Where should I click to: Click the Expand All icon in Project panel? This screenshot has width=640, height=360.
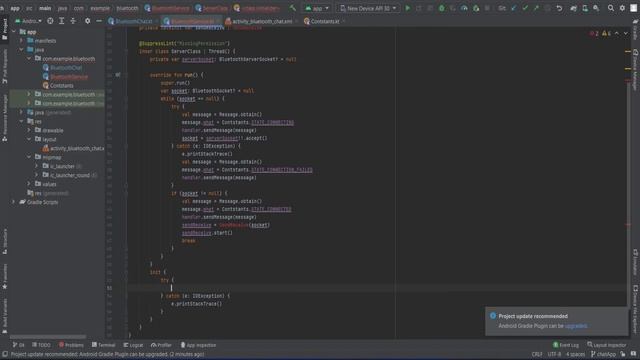coord(62,21)
